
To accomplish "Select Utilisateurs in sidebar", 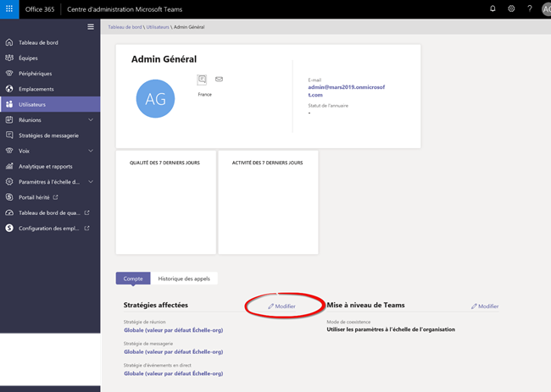I will pos(50,104).
